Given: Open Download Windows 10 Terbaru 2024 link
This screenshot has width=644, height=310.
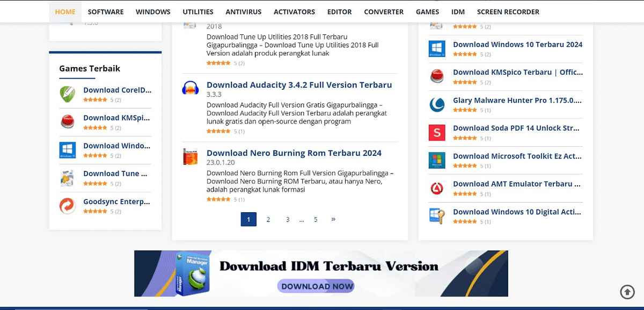Looking at the screenshot, I should tap(518, 45).
